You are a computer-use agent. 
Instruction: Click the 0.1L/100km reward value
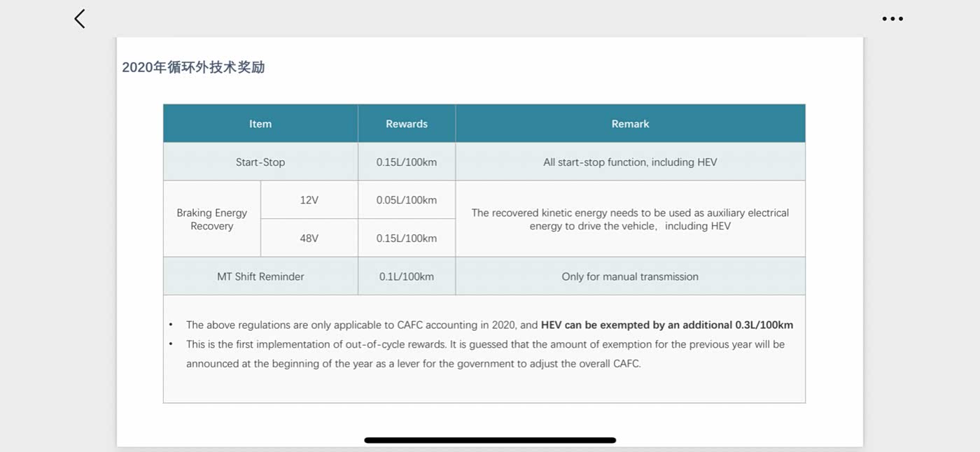pos(407,276)
